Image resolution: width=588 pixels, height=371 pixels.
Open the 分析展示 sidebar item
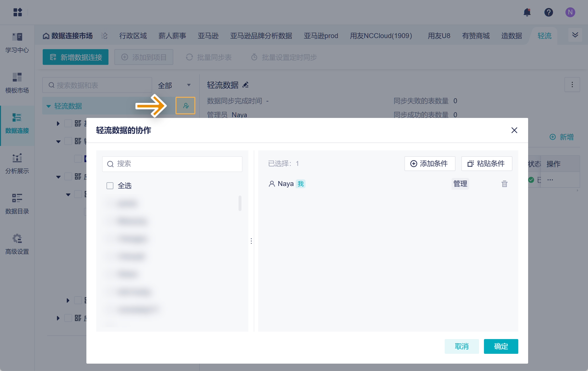[x=17, y=163]
